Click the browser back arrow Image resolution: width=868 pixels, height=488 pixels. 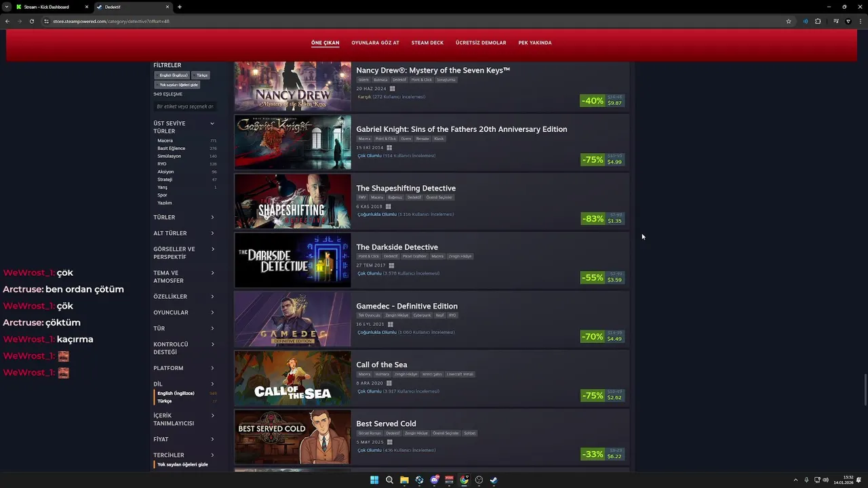point(7,21)
